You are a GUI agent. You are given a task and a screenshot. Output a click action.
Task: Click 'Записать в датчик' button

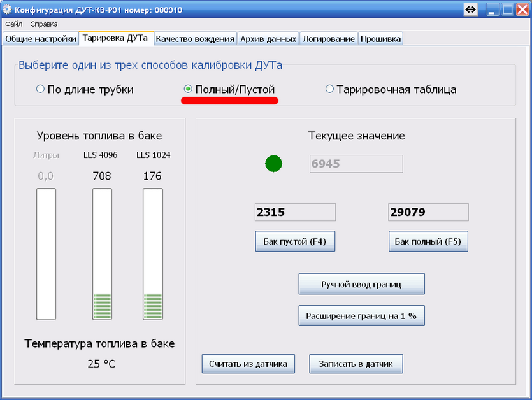pyautogui.click(x=356, y=364)
